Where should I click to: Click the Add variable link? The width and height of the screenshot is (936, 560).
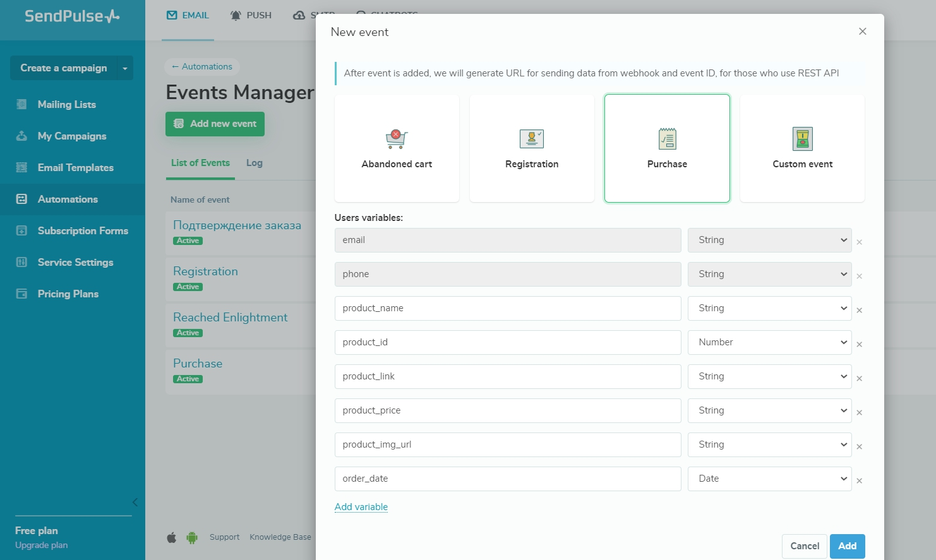[361, 507]
